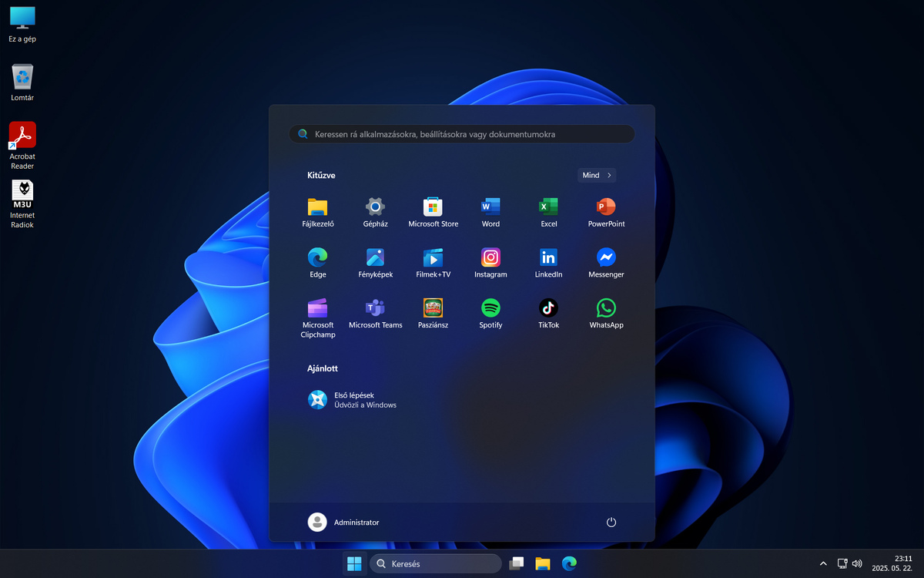Select Acrobat Reader desktop shortcut
The width and height of the screenshot is (924, 578).
[22, 146]
